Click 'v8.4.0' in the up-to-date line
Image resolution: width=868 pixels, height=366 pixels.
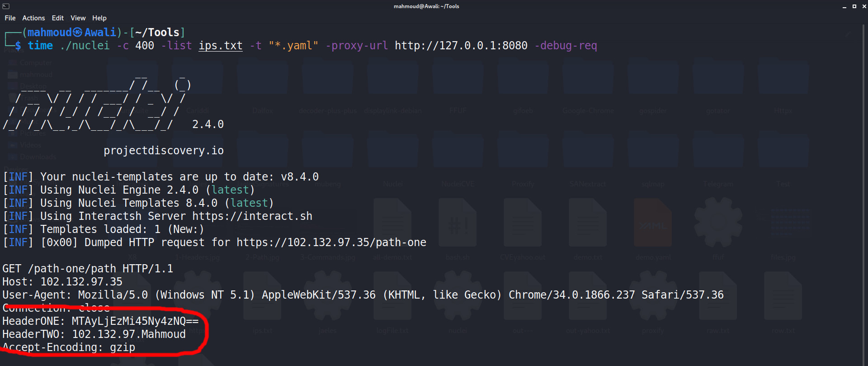click(300, 177)
